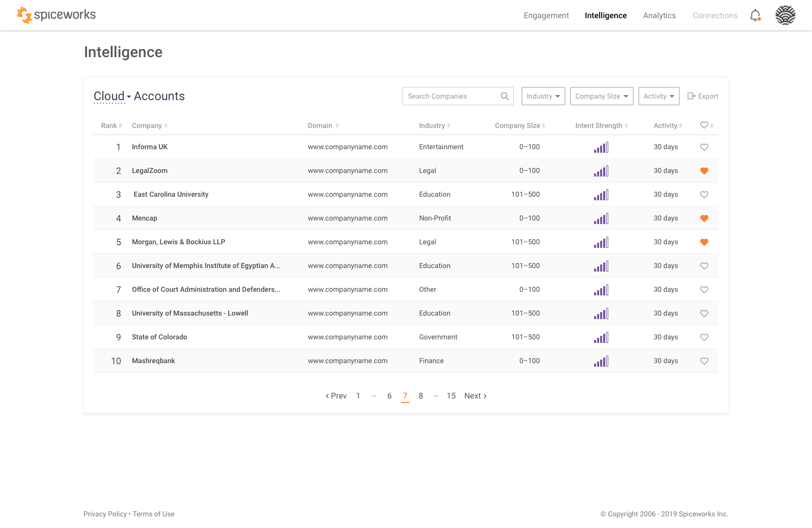812x528 pixels.
Task: Open the Terms of Use link
Action: pyautogui.click(x=154, y=514)
